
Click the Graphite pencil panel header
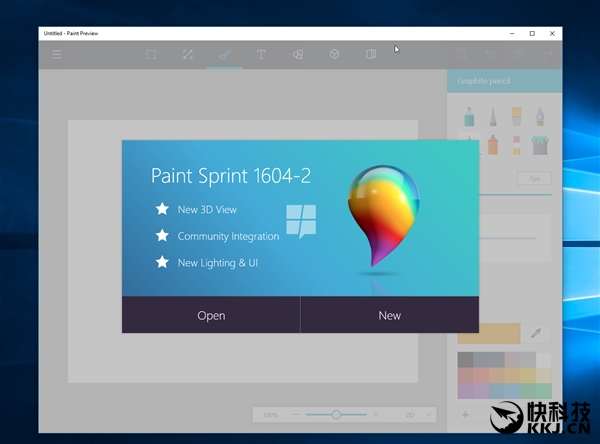click(x=505, y=81)
